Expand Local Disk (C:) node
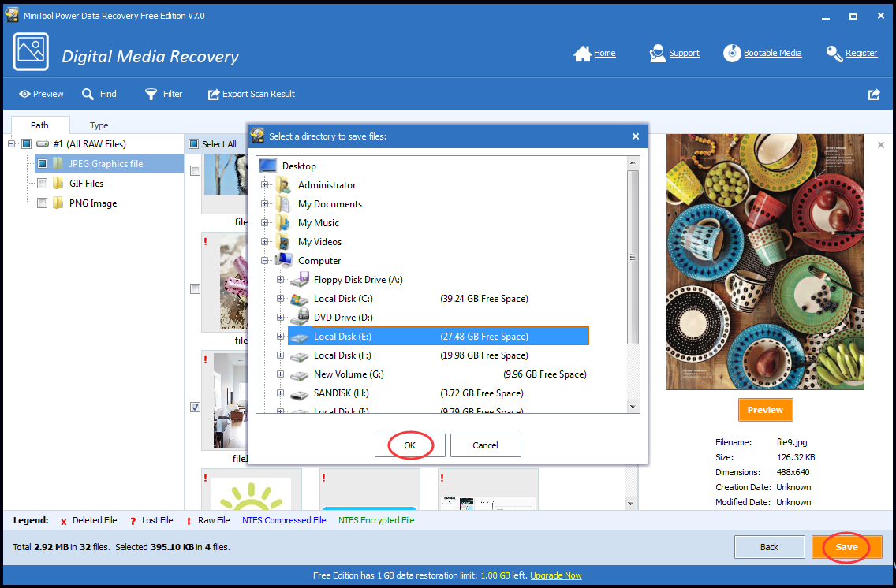The width and height of the screenshot is (896, 588). [x=280, y=299]
